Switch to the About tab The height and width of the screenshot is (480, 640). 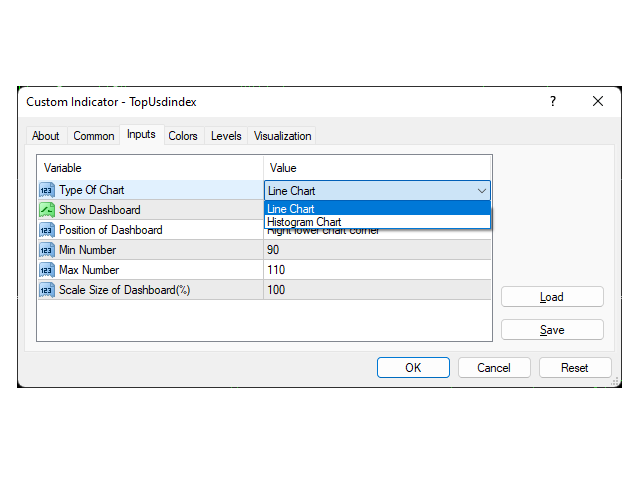tap(46, 136)
